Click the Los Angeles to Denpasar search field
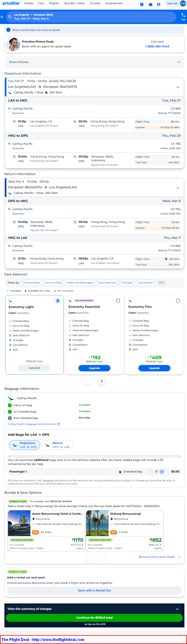The image size is (187, 644). pos(91,17)
